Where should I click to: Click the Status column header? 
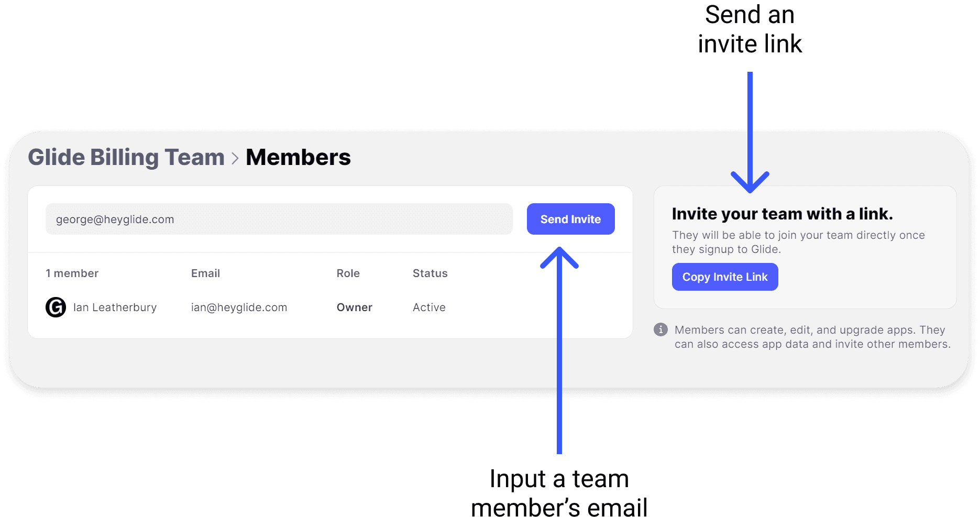click(430, 273)
